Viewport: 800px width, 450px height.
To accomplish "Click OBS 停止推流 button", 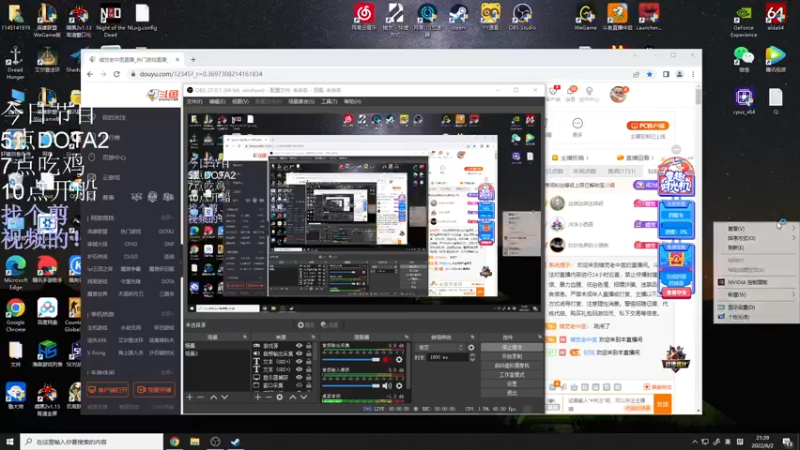I will pos(512,347).
